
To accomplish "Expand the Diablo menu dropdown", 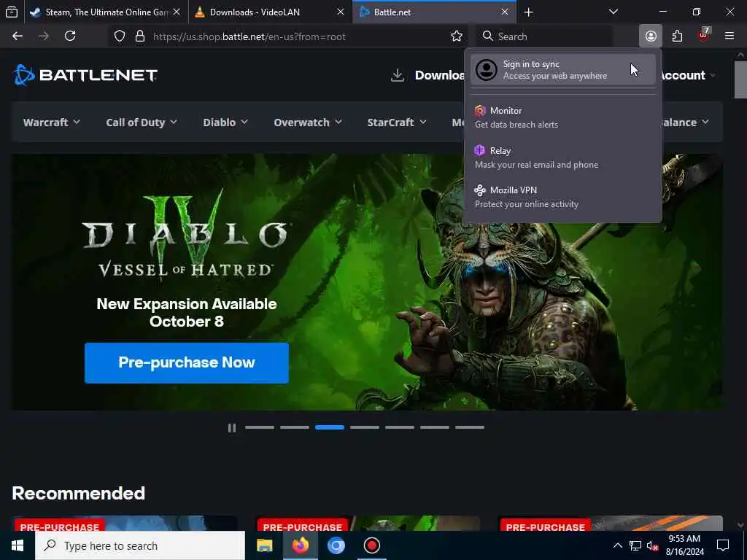I will click(225, 122).
